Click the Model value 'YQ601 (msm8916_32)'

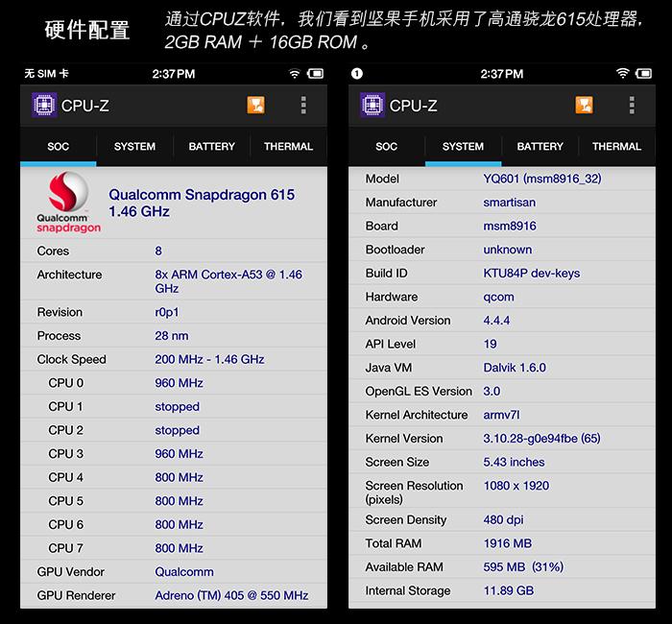(542, 179)
